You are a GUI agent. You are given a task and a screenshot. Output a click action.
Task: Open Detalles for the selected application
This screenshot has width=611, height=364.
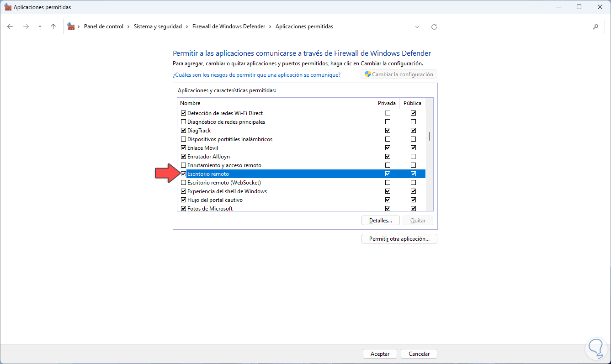(x=381, y=221)
